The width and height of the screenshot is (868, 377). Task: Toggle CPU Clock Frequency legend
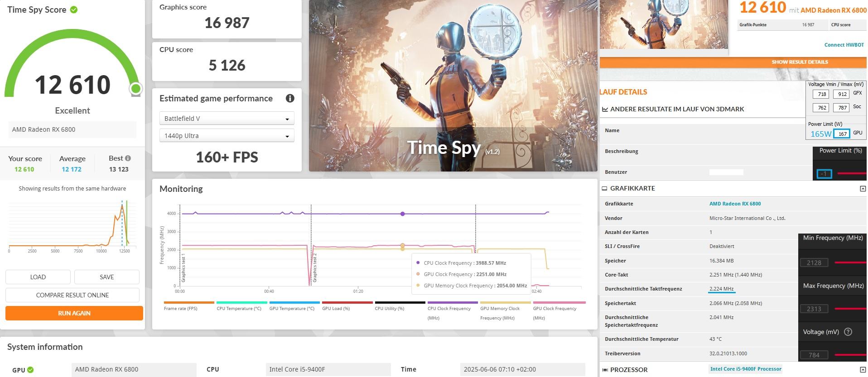click(453, 311)
